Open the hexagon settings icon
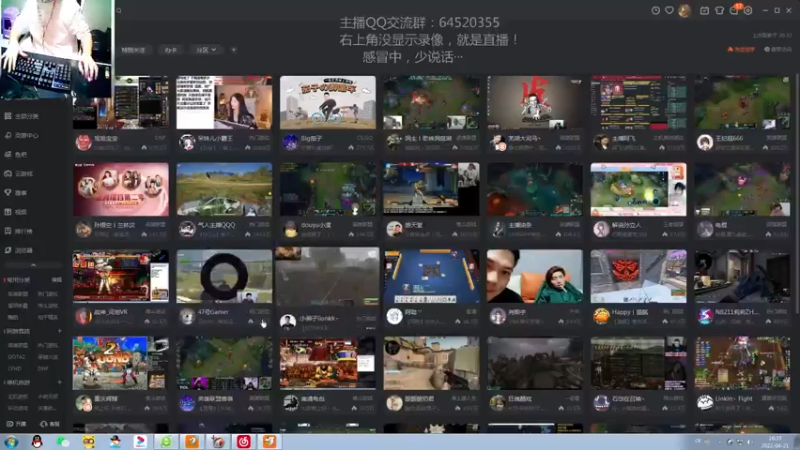 748,10
